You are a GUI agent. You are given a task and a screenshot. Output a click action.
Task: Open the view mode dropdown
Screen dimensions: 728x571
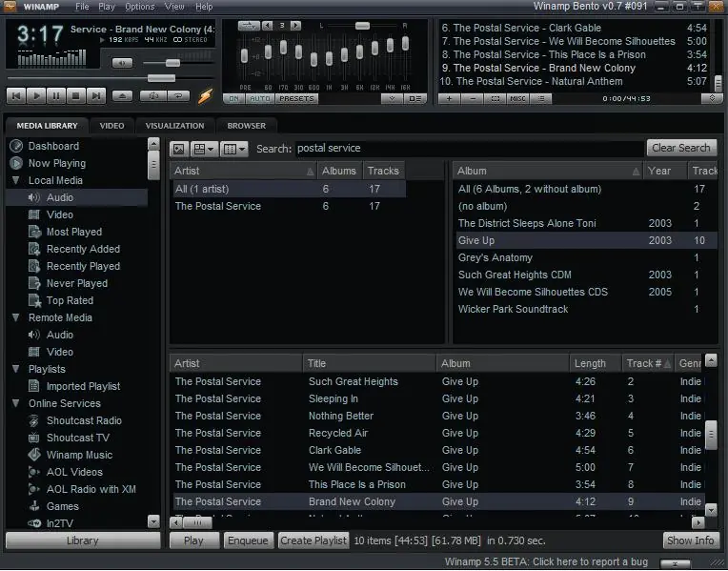coord(204,149)
